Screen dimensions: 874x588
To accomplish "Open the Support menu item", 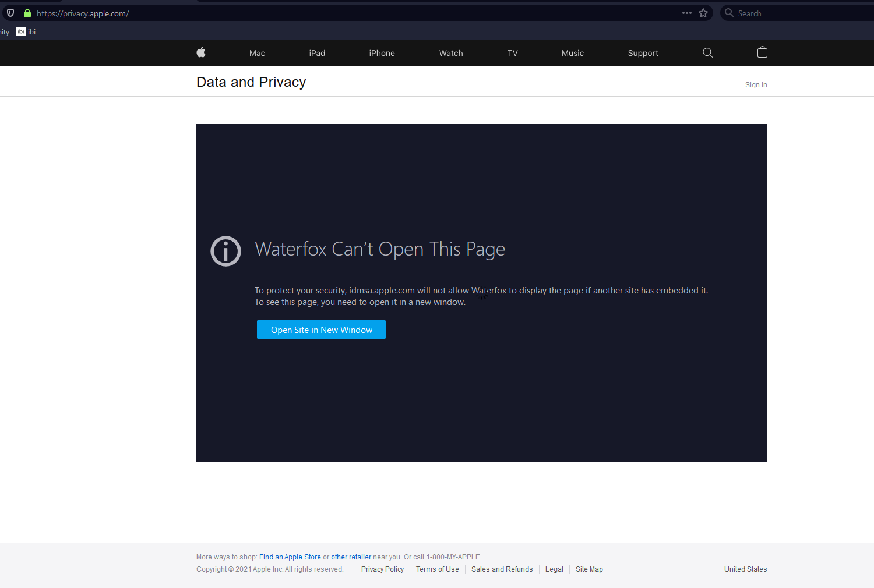I will 643,53.
